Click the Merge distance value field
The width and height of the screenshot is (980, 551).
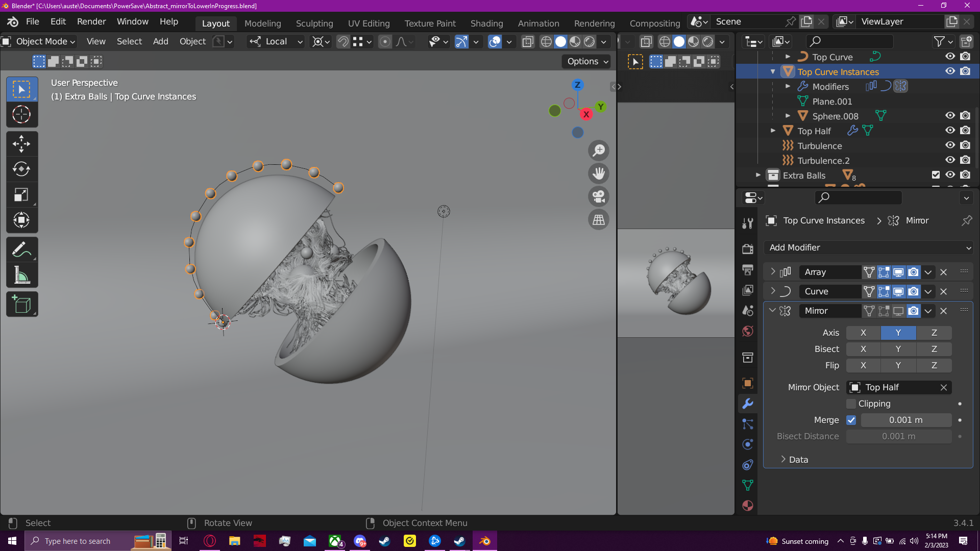906,420
